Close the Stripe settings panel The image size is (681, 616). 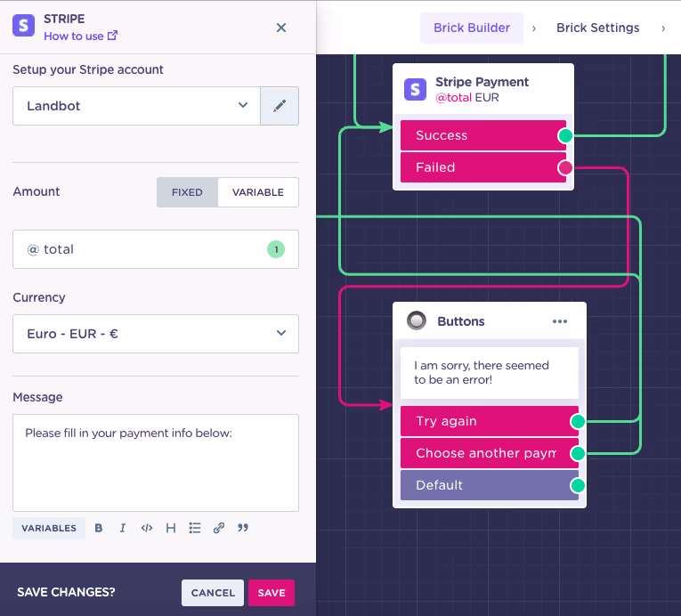click(x=281, y=28)
